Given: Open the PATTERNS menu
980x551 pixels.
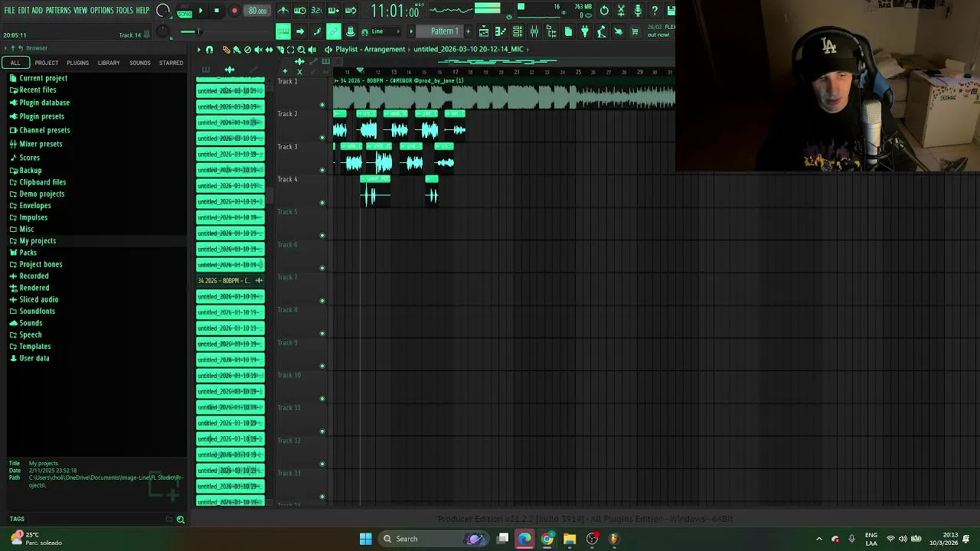Looking at the screenshot, I should [x=58, y=10].
